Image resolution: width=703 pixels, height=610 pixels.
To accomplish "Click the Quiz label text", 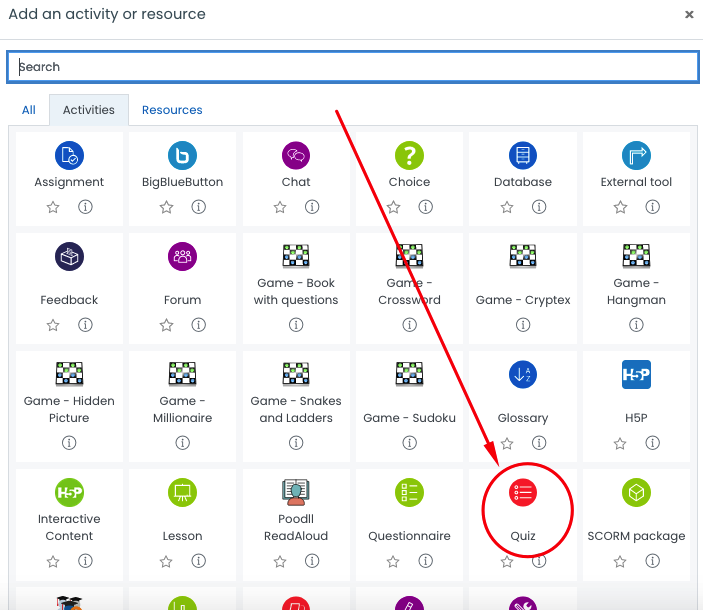I will [x=523, y=536].
